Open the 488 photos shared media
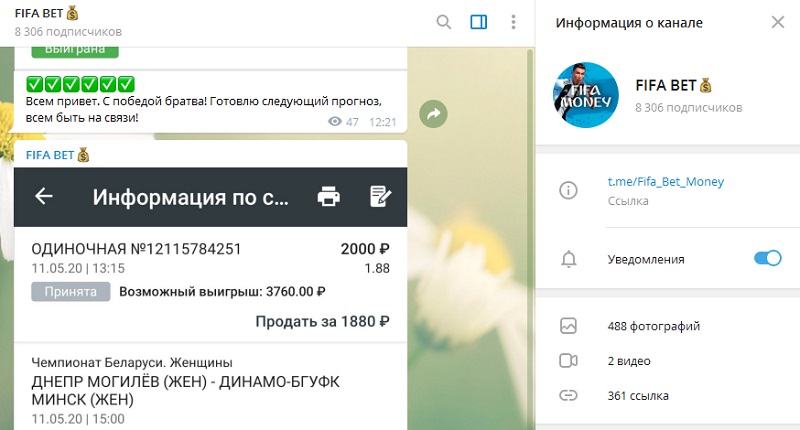Image resolution: width=800 pixels, height=430 pixels. coord(653,326)
